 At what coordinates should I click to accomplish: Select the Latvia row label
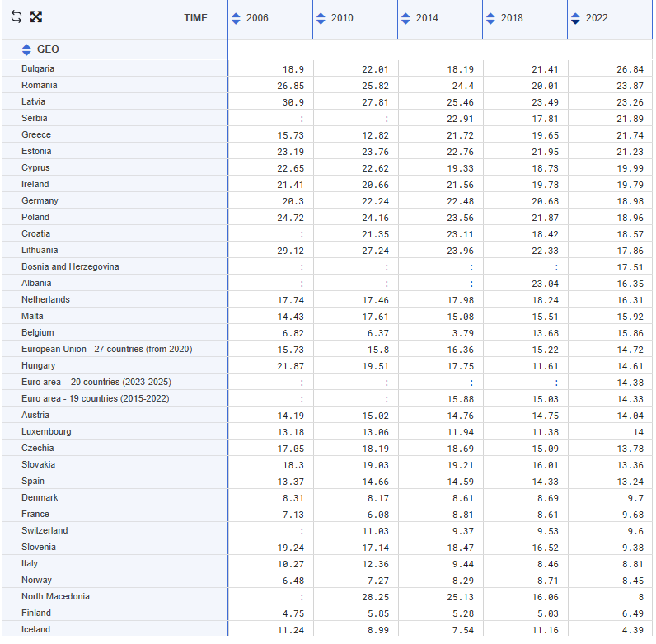[x=34, y=101]
